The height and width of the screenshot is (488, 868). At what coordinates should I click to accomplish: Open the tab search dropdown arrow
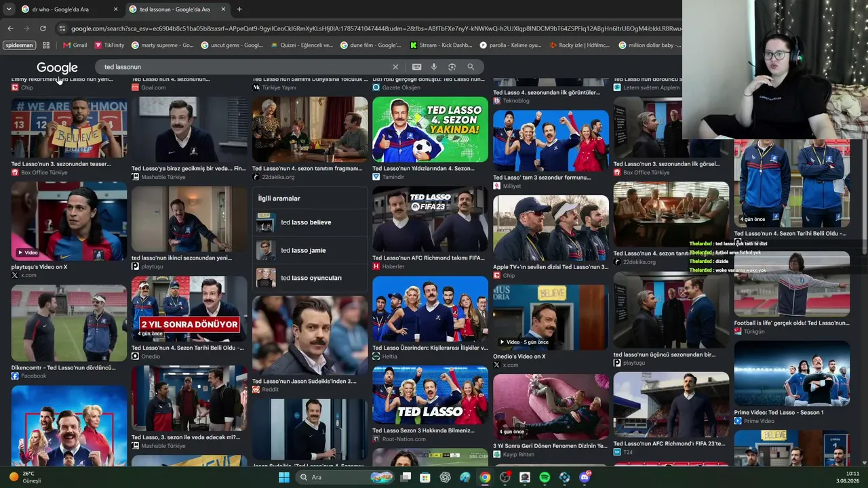point(8,9)
